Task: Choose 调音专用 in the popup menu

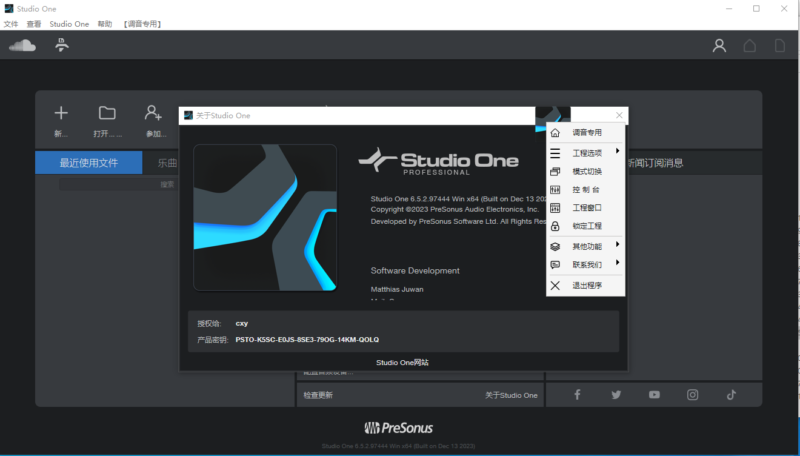Action: coord(586,133)
